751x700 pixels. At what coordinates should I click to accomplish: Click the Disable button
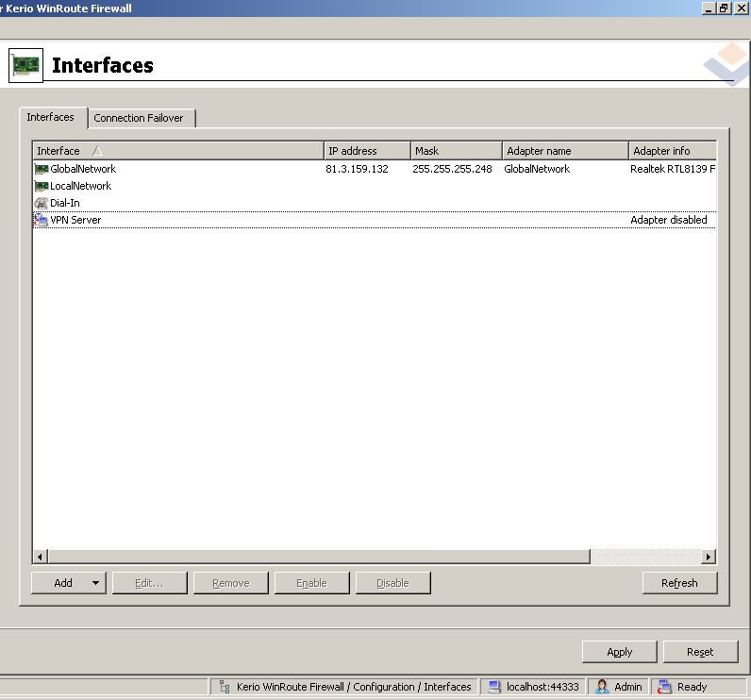[393, 583]
